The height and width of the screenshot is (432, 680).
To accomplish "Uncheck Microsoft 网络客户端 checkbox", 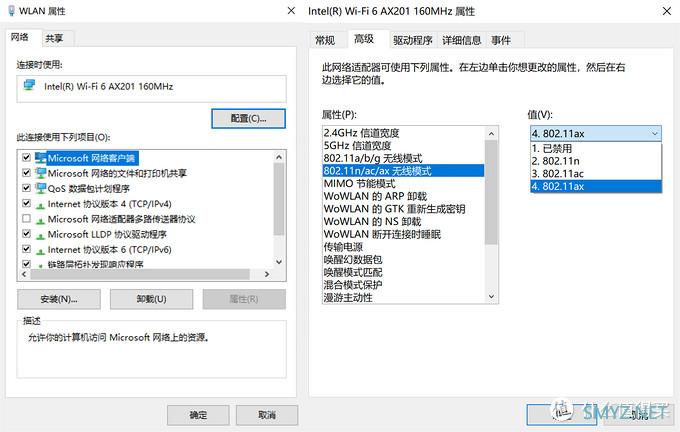I will click(26, 157).
